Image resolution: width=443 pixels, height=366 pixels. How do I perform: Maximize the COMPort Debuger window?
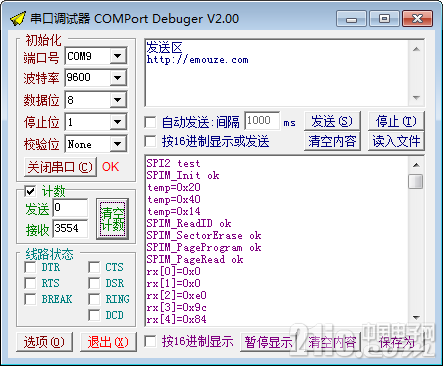[x=384, y=19]
